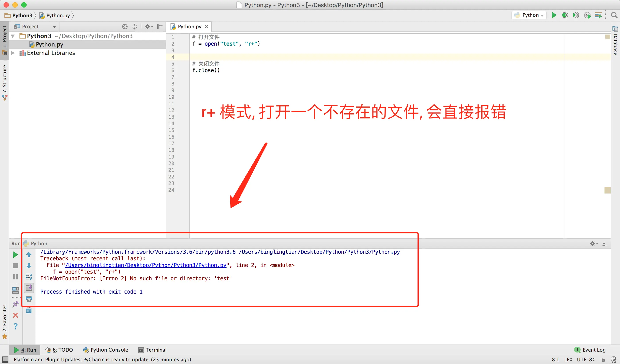620x364 pixels.
Task: Click the yellow warning stripe marker
Action: (x=607, y=190)
